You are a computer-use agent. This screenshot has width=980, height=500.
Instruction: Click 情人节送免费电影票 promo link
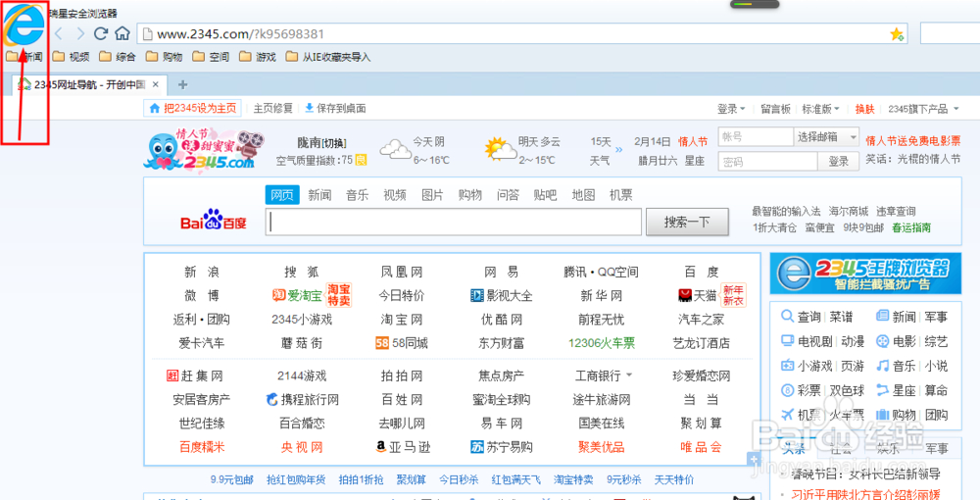click(x=913, y=140)
